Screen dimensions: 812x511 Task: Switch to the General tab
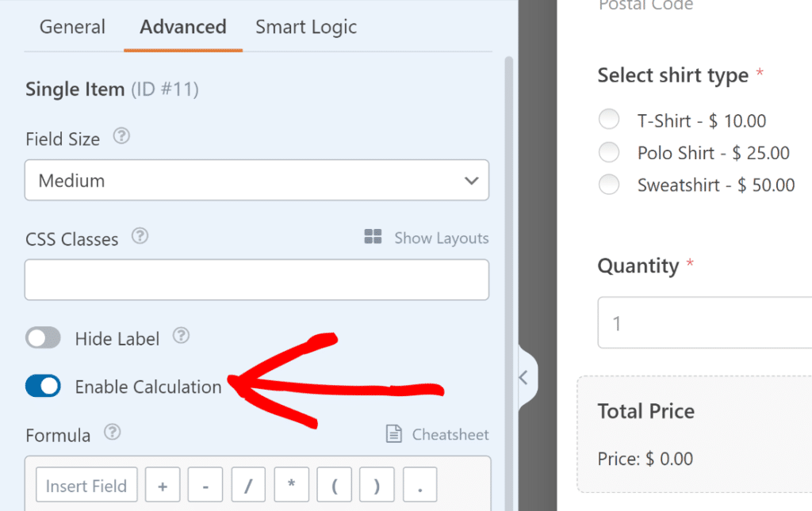pos(72,27)
